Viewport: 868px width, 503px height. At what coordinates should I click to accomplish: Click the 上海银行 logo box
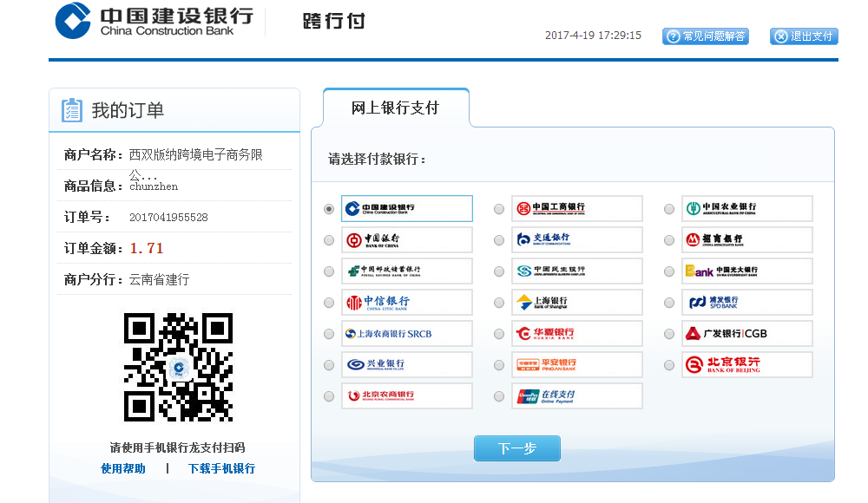click(577, 303)
